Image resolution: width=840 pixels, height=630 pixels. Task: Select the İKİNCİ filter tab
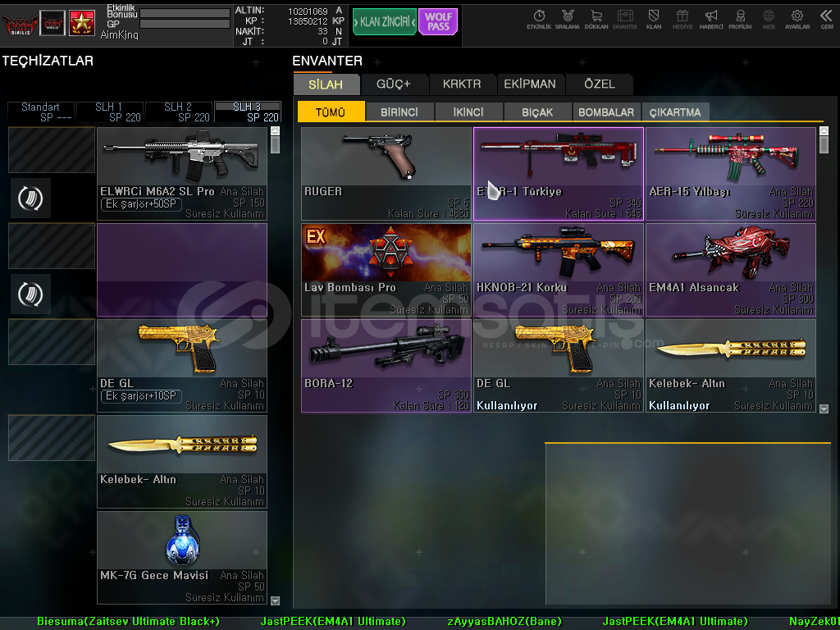(x=468, y=112)
